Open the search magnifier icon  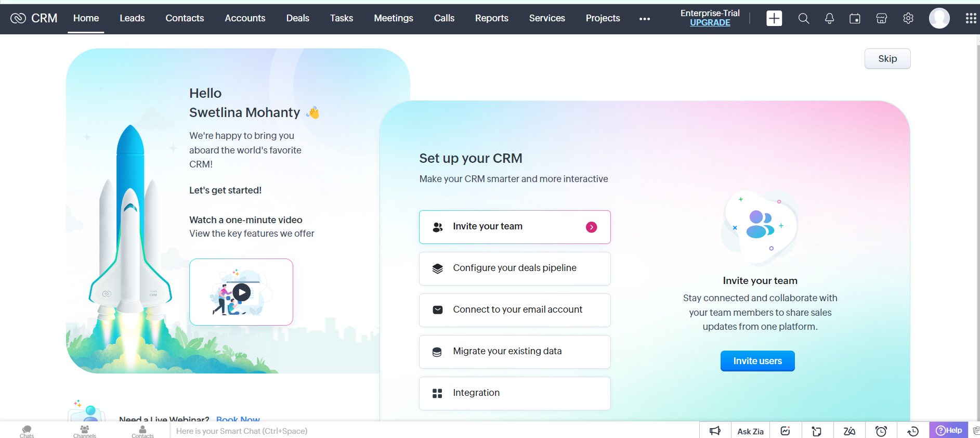[x=804, y=19]
